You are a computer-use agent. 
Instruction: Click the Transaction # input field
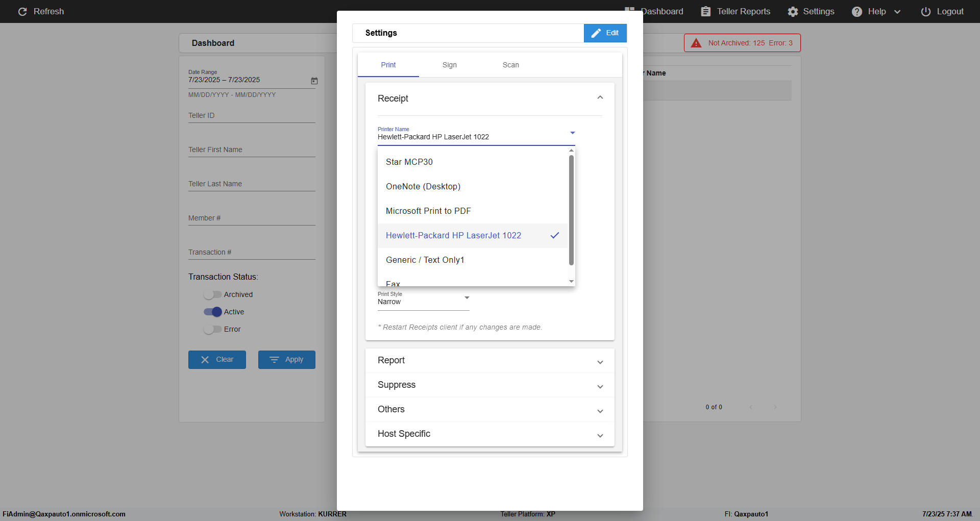pos(252,252)
